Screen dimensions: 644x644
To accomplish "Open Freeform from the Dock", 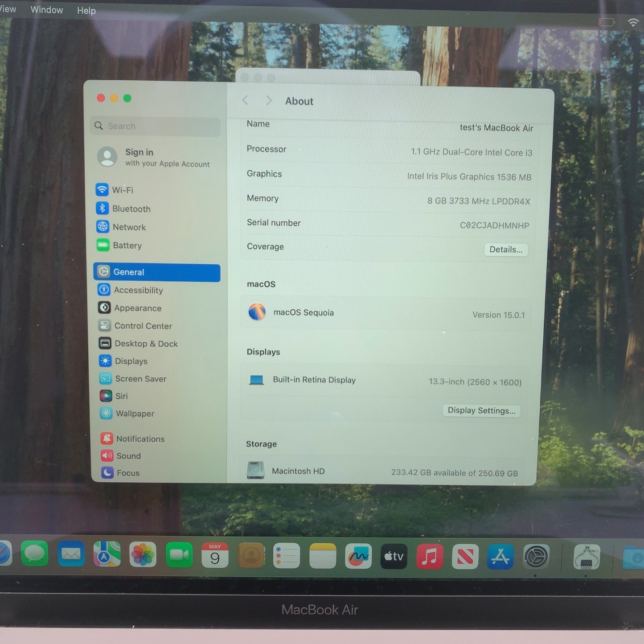I will pyautogui.click(x=358, y=556).
